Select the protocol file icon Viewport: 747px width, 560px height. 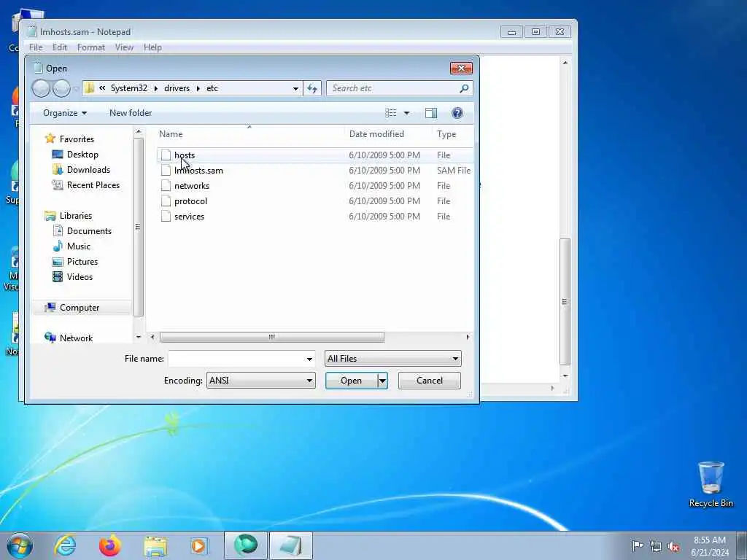[166, 201]
